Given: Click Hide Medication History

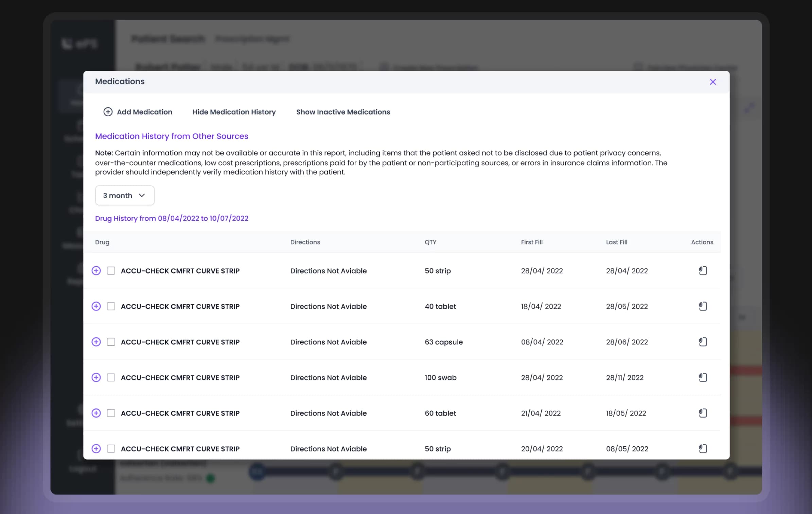Looking at the screenshot, I should pos(234,112).
